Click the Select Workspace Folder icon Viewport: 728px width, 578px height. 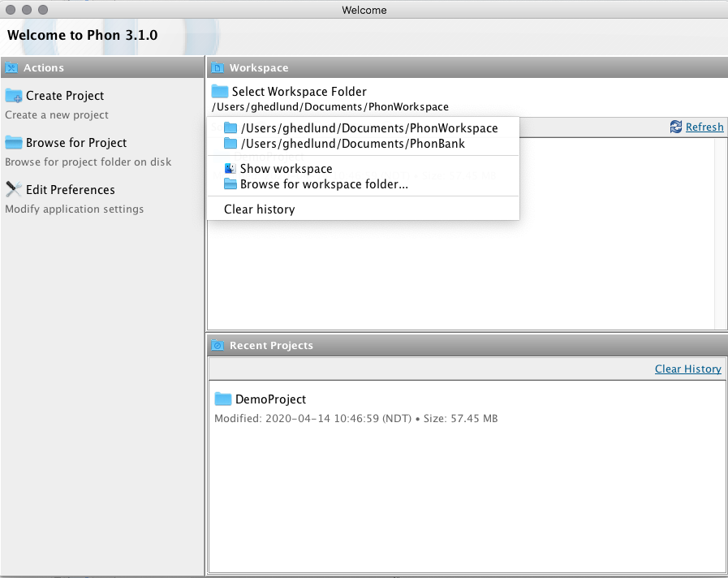tap(221, 91)
